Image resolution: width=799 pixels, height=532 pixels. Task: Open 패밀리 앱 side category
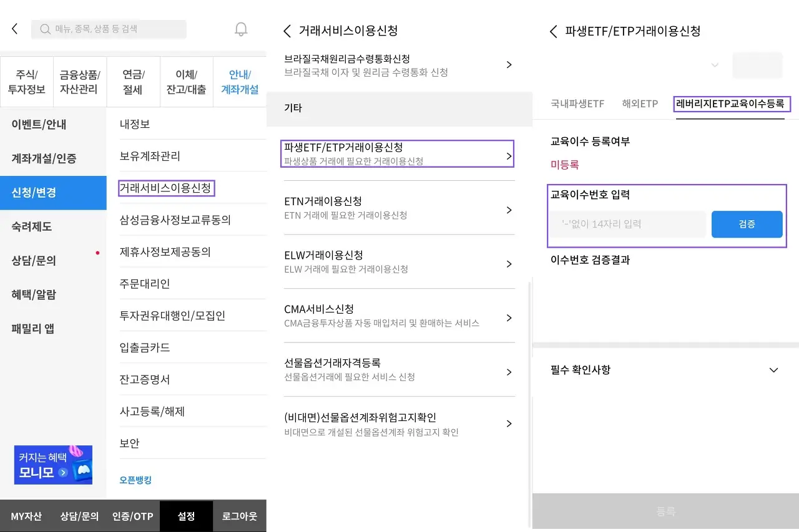53,329
